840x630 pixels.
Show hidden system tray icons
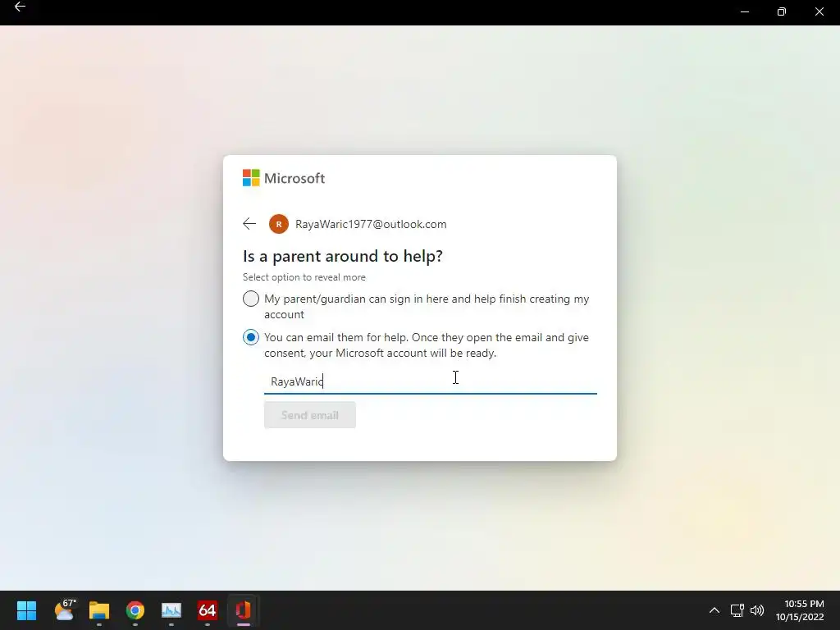coord(714,610)
